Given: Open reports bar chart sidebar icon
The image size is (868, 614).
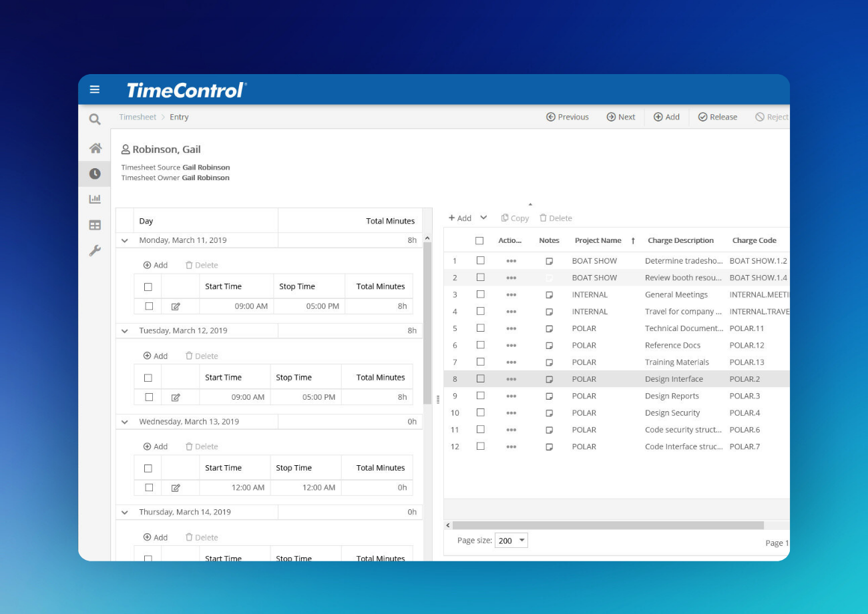Looking at the screenshot, I should tap(95, 199).
